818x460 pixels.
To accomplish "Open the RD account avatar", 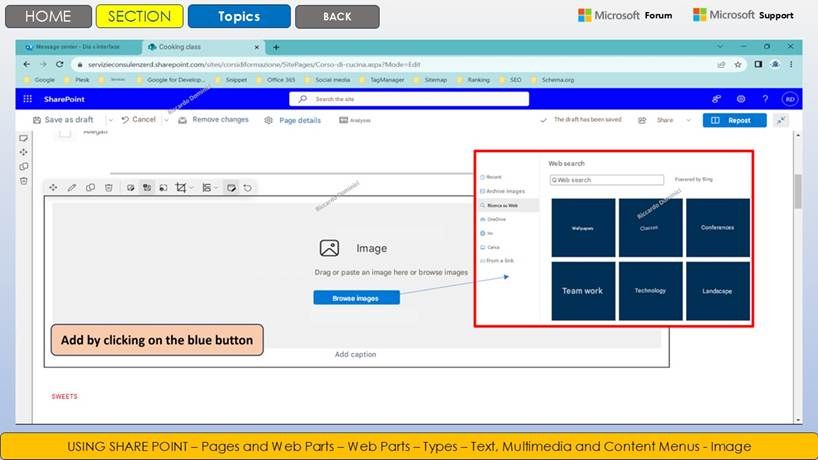I will coord(790,99).
